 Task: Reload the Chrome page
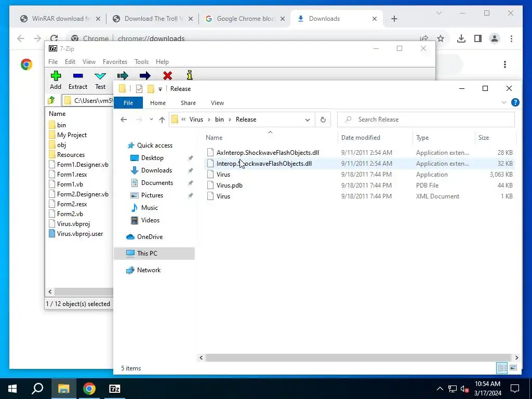[x=54, y=38]
